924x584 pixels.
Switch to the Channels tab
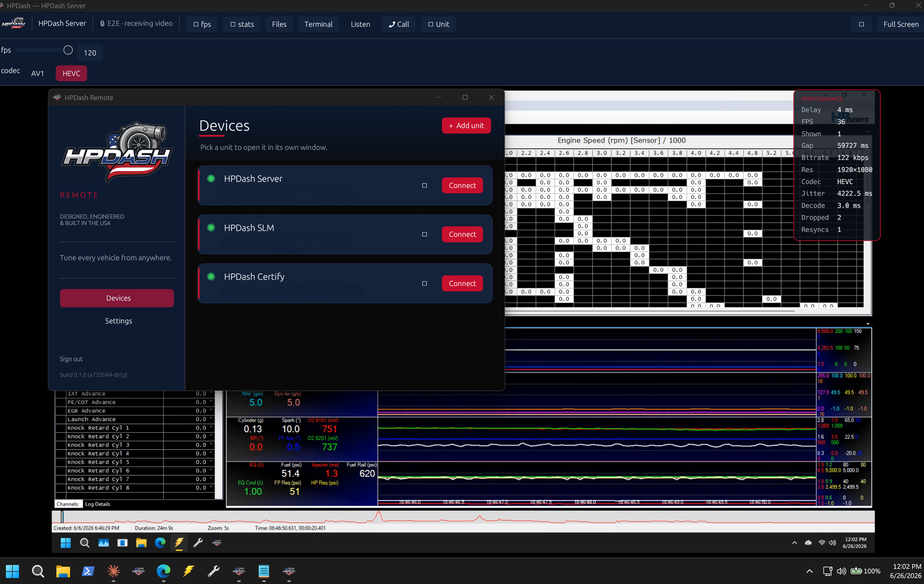pos(68,504)
